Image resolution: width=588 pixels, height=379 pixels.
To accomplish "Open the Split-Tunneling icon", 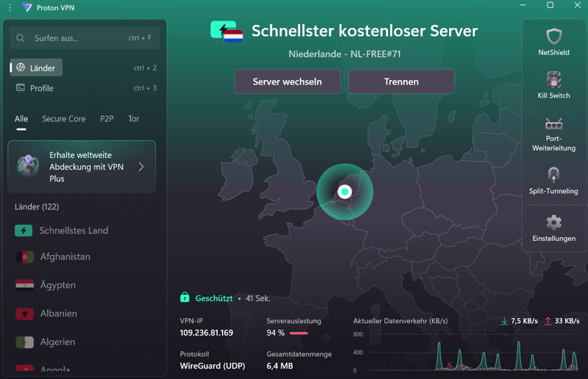I will pos(553,176).
